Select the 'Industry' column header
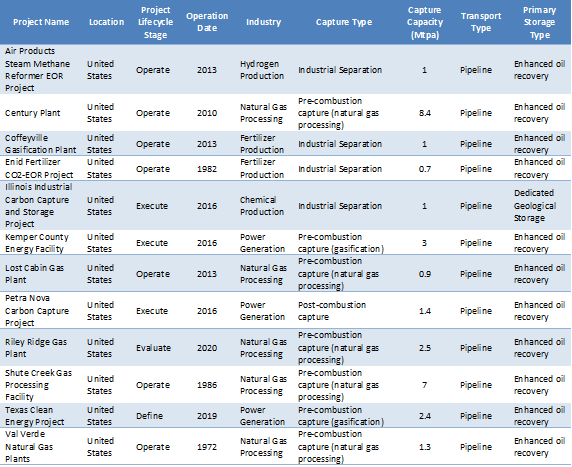Viewport: 572px width, 467px height. click(263, 22)
